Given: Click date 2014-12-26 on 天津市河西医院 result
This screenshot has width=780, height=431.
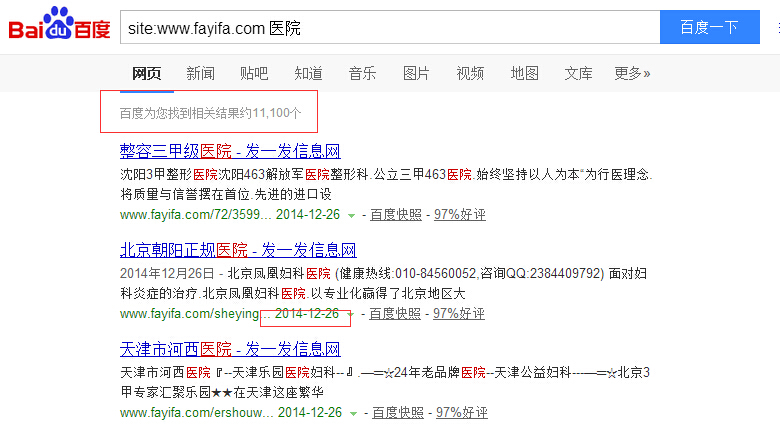Looking at the screenshot, I should point(310,413).
